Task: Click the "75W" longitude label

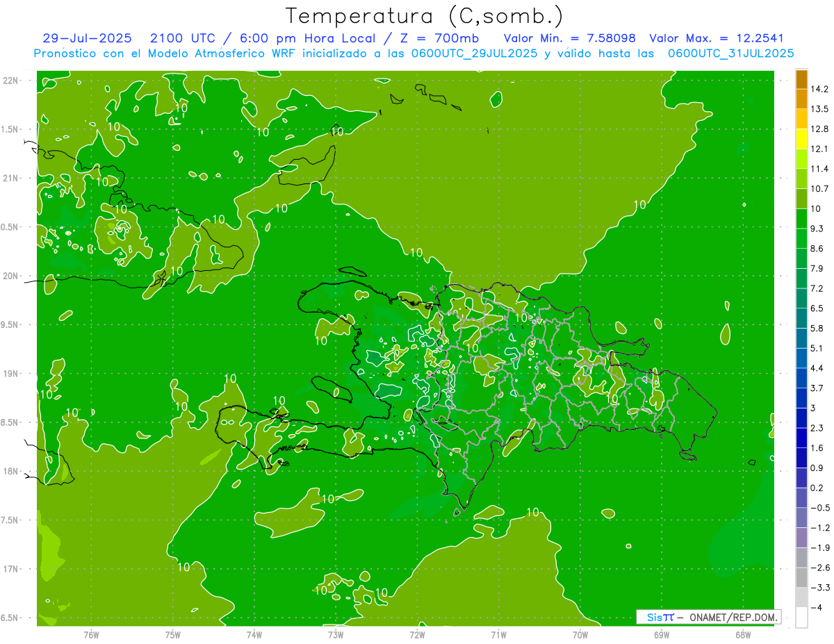Action: tap(173, 634)
